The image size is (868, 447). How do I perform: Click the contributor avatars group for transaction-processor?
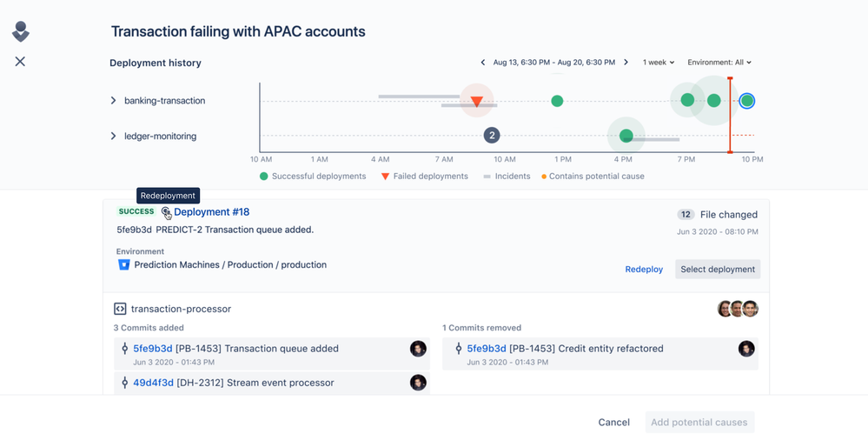[738, 309]
